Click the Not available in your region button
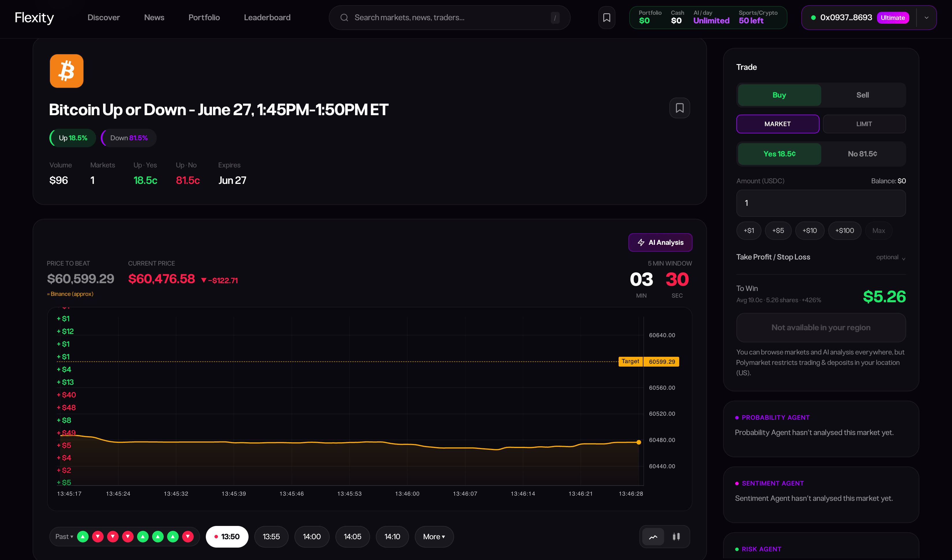 tap(821, 328)
